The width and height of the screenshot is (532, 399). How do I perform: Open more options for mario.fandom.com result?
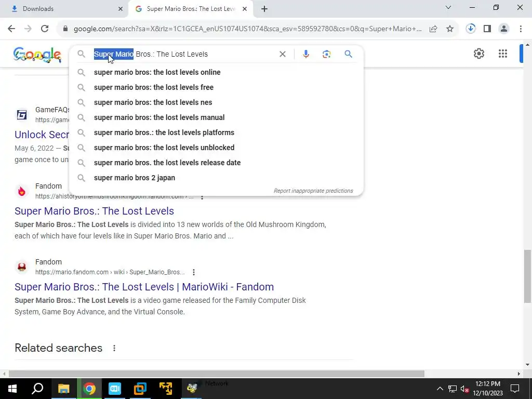tap(193, 272)
